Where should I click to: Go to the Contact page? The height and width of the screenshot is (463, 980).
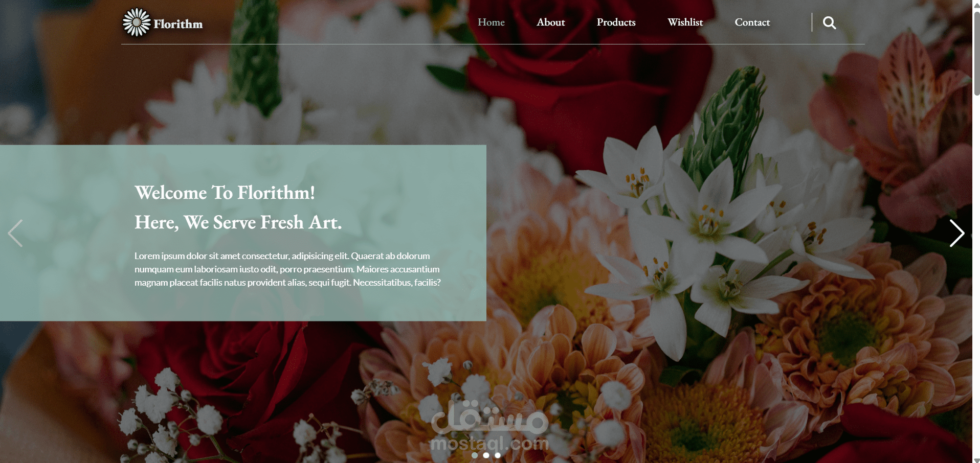[x=752, y=22]
